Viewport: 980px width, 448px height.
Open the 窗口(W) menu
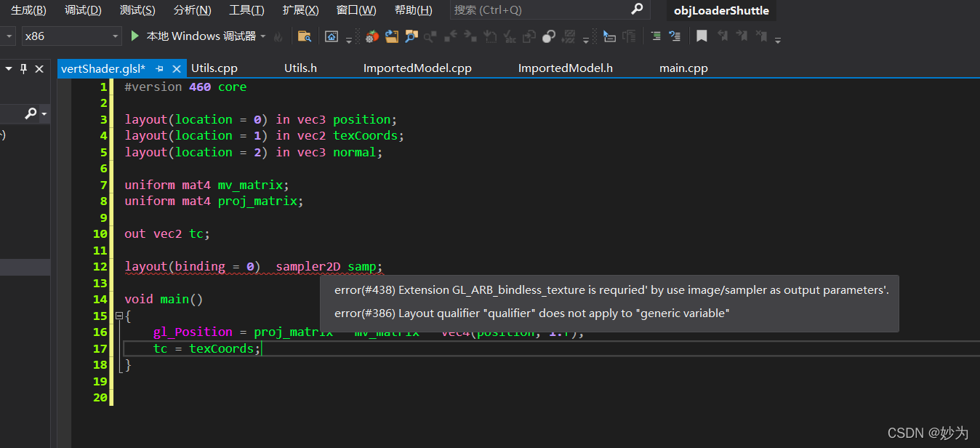(356, 10)
